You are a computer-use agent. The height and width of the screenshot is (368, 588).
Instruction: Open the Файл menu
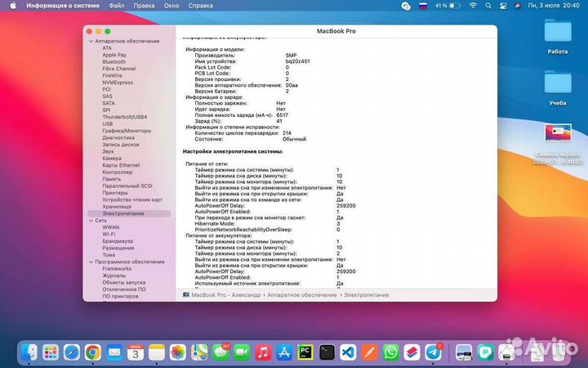coord(117,6)
